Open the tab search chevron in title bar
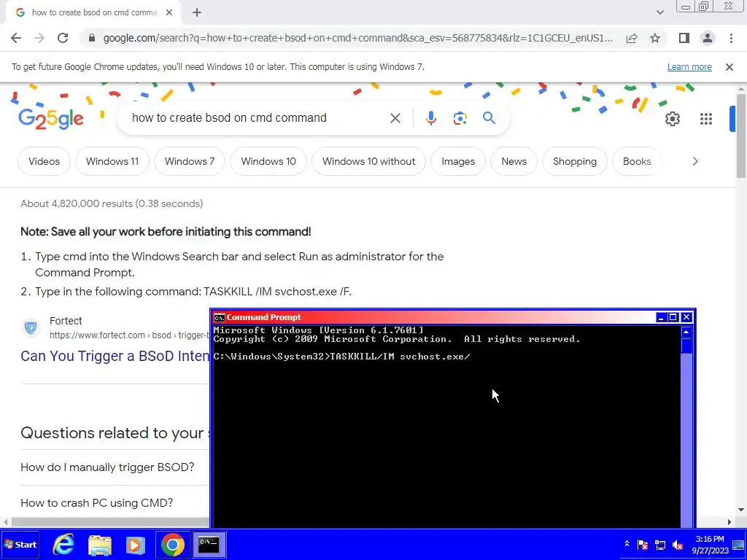The width and height of the screenshot is (747, 560). (659, 12)
